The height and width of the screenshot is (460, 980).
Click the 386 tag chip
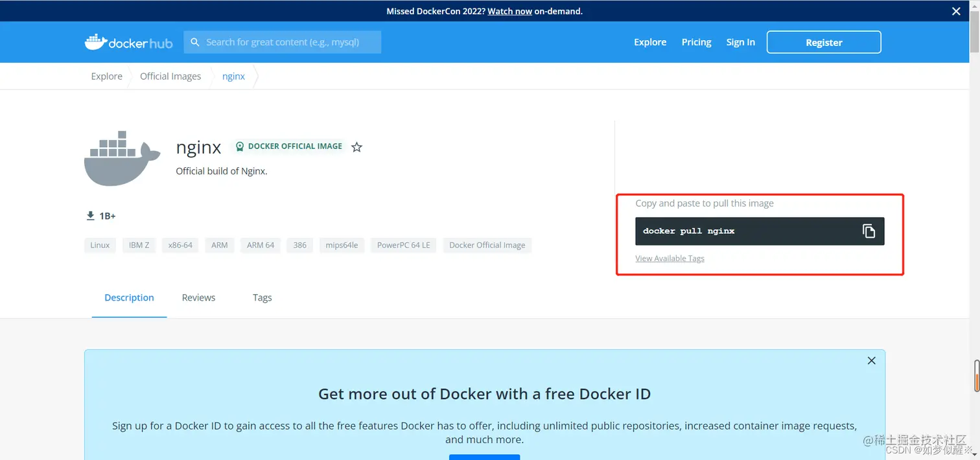(299, 246)
